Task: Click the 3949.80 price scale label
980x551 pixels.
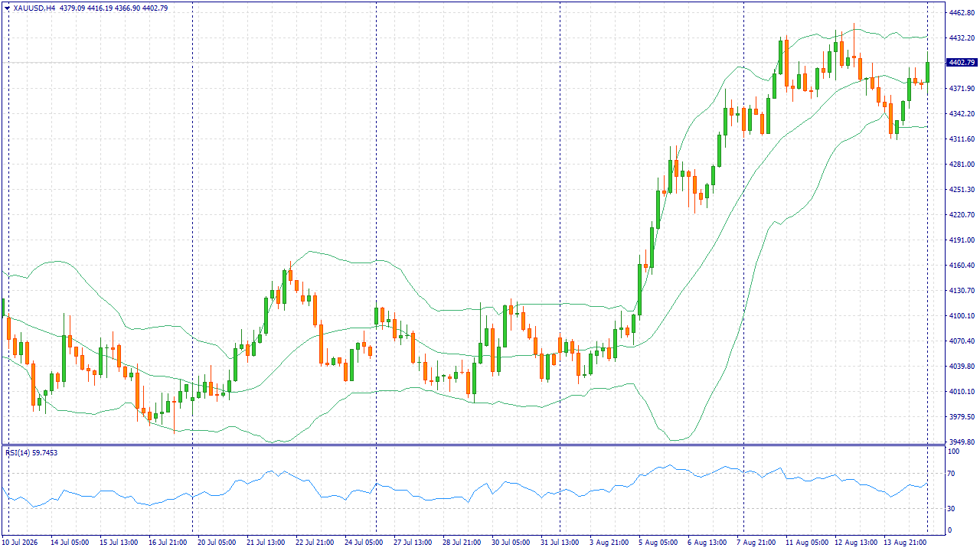Action: click(x=961, y=442)
